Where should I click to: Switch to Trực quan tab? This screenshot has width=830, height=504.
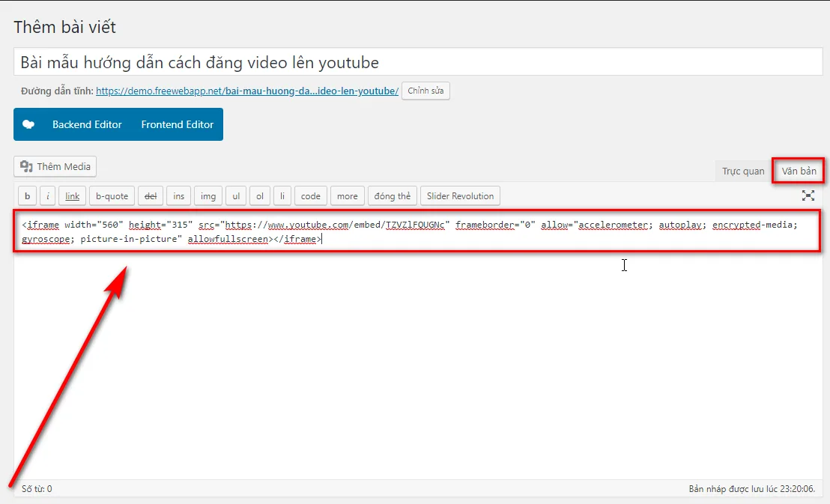pyautogui.click(x=743, y=171)
